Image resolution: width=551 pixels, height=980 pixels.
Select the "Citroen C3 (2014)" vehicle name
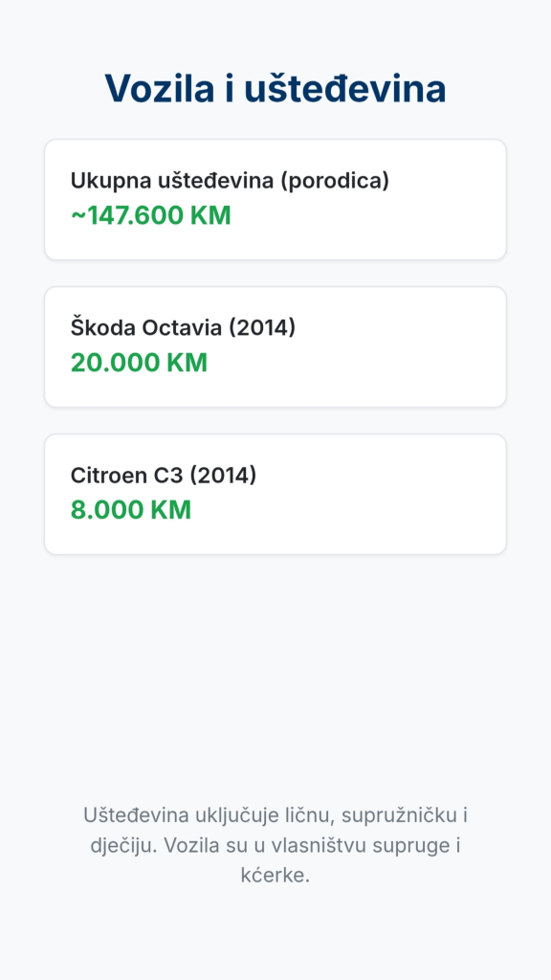[x=163, y=476]
